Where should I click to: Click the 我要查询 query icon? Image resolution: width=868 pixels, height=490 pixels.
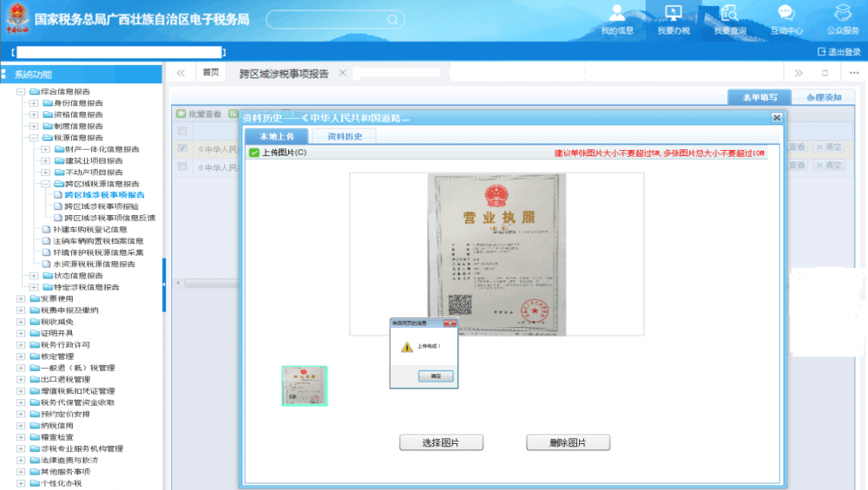[729, 15]
